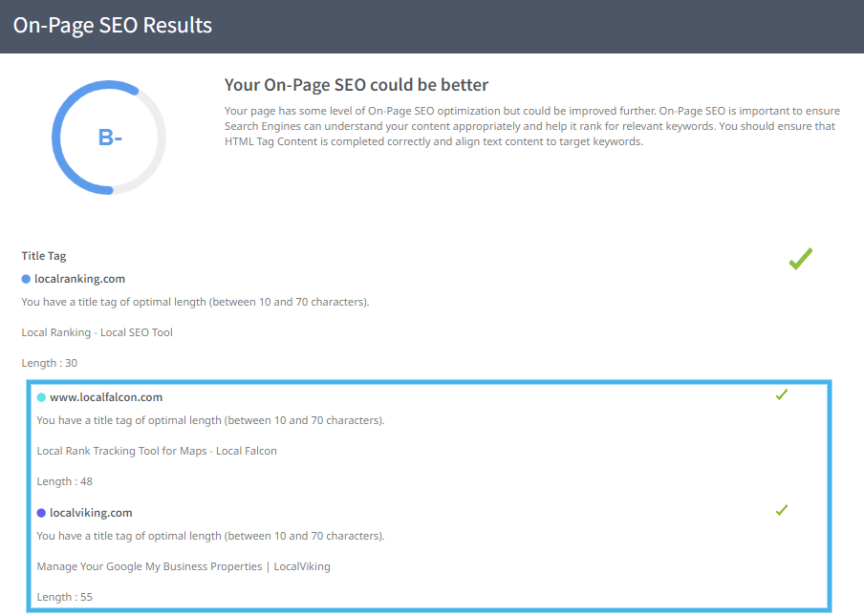
Task: Click the 'Length : 30' text
Action: pos(50,363)
